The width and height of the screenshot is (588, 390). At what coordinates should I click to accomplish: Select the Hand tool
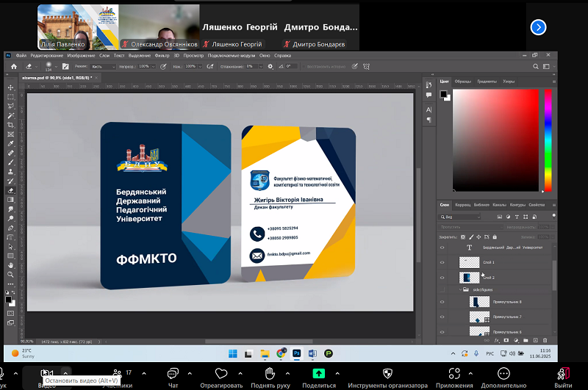click(x=10, y=265)
